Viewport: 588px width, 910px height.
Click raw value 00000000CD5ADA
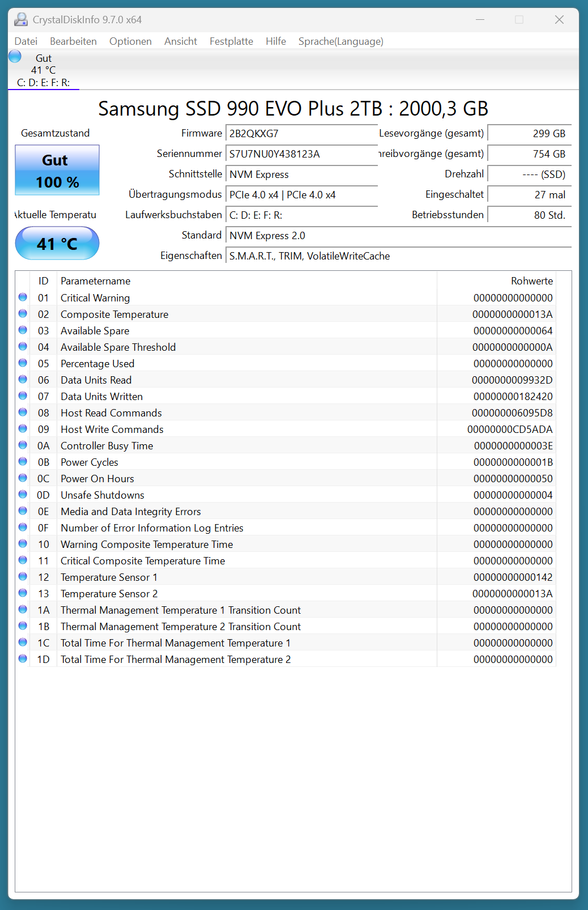point(510,430)
